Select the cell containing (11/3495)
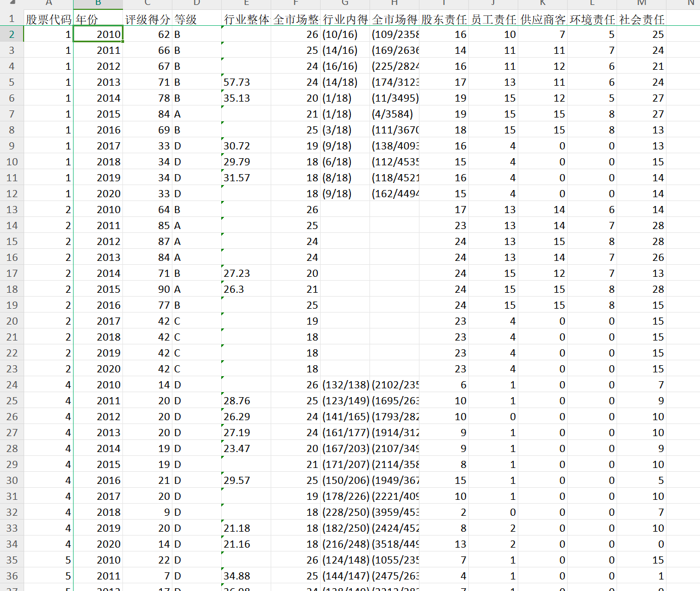The image size is (700, 591). pyautogui.click(x=394, y=98)
